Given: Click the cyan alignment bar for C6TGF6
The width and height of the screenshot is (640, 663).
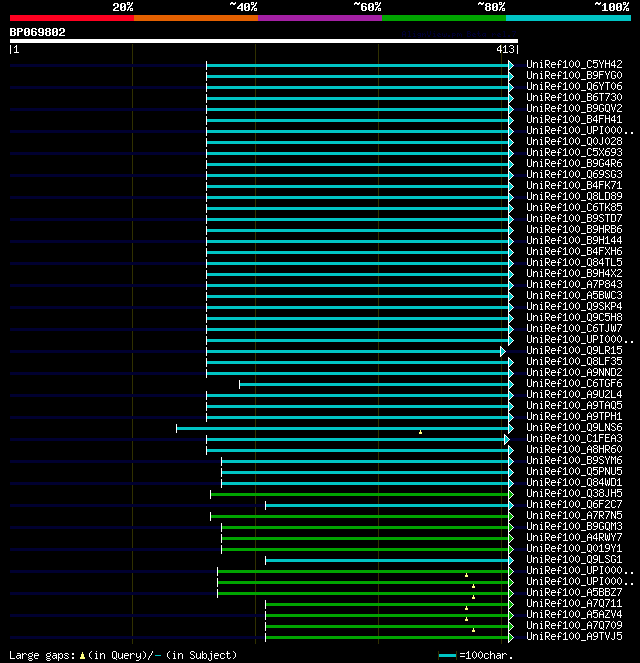Looking at the screenshot, I should pos(374,384).
